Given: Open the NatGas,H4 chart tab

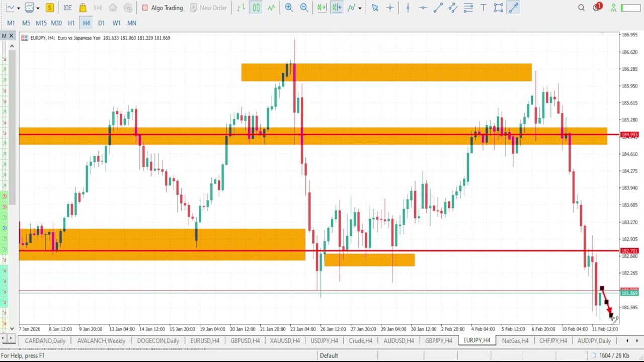Looking at the screenshot, I should 515,341.
